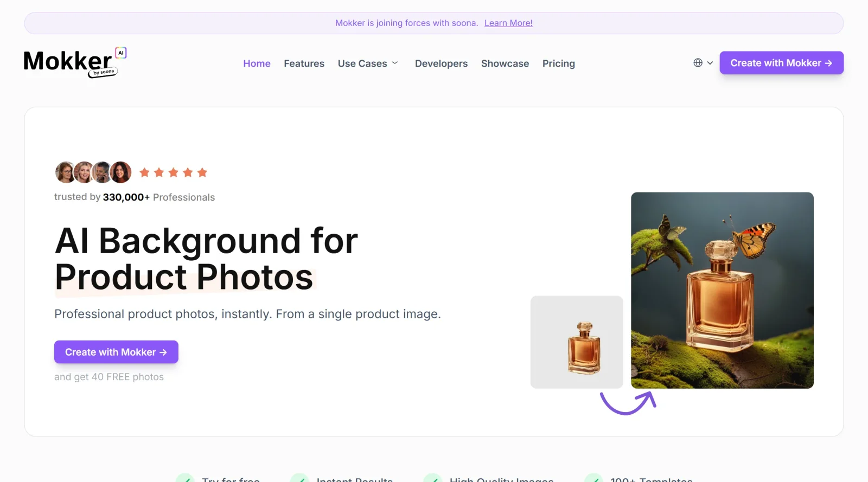
Task: Expand the Use Cases menu chevron
Action: pyautogui.click(x=395, y=63)
